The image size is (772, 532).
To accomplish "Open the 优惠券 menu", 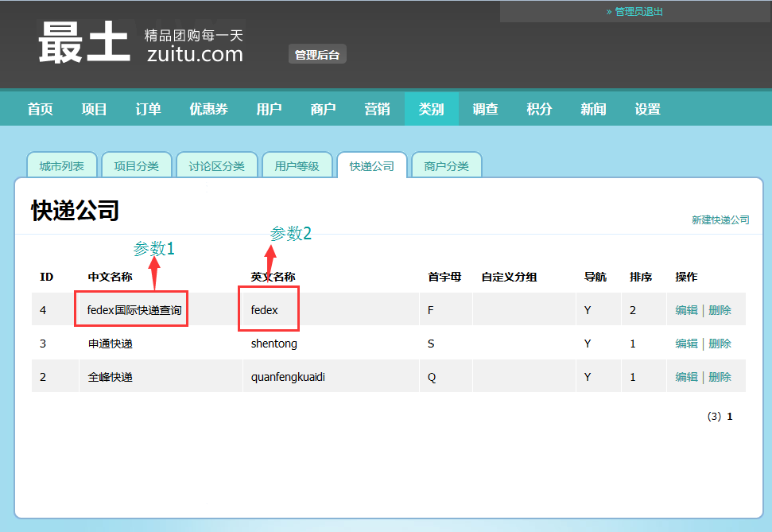I will pos(209,109).
